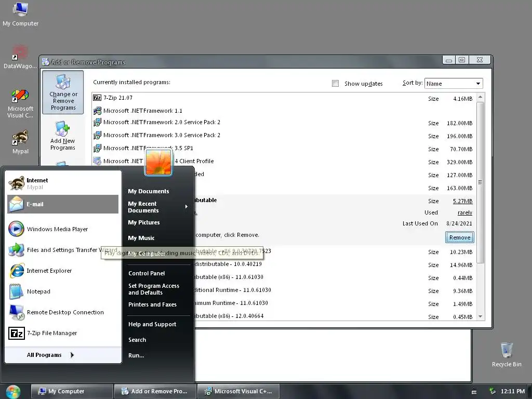
Task: Open My Documents from Start menu
Action: (x=149, y=191)
